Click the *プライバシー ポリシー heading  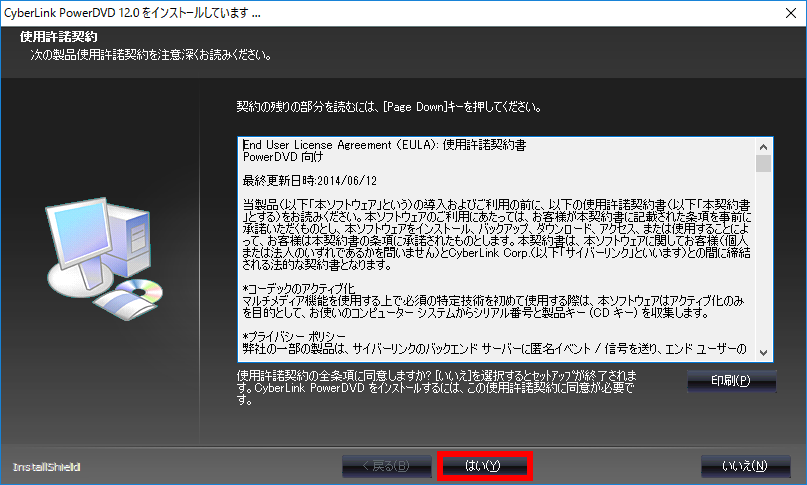(x=294, y=337)
